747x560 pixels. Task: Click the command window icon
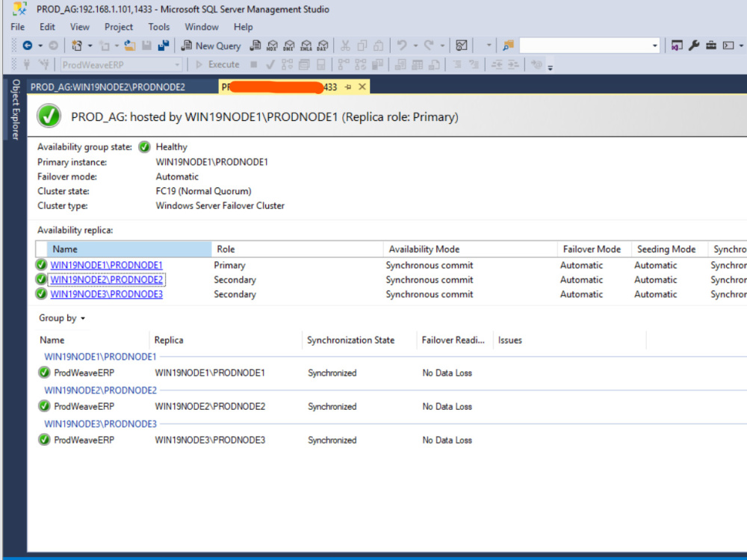[728, 46]
